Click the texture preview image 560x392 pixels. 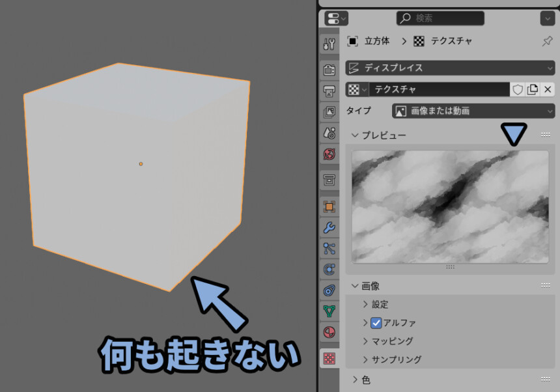coord(450,206)
